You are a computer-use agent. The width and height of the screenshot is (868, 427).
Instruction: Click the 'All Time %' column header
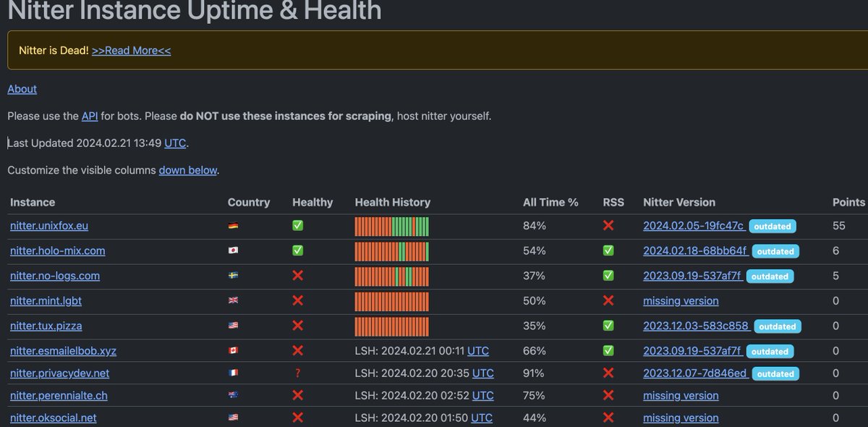point(550,202)
